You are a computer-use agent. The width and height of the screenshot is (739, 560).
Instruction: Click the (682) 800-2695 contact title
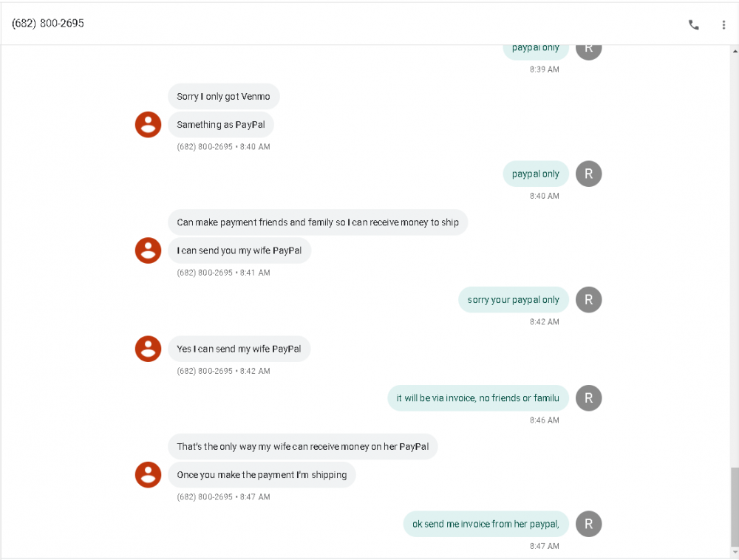pos(48,24)
